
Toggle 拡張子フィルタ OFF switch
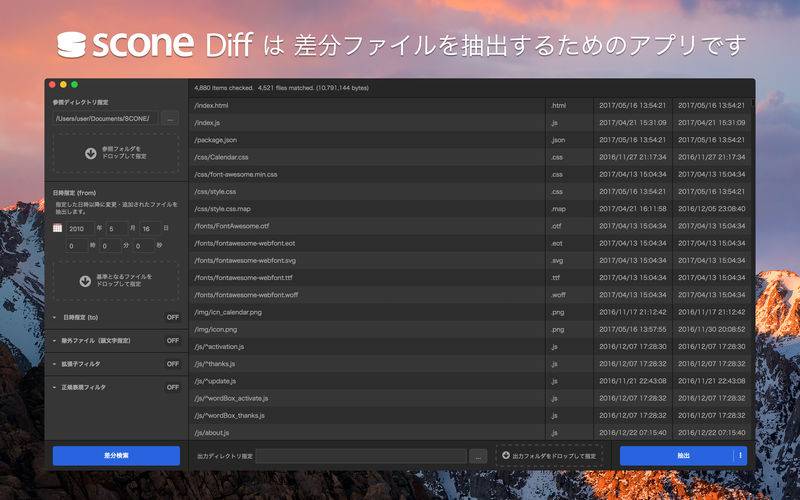point(173,364)
